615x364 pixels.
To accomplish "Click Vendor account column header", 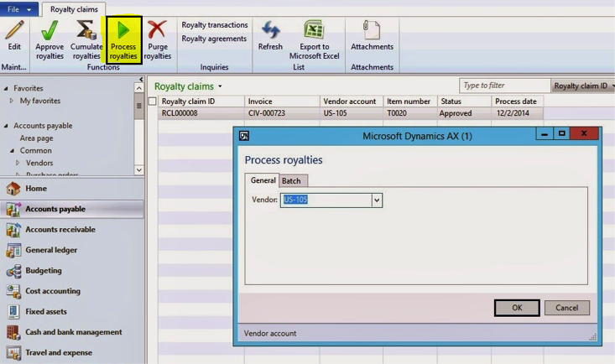I will 352,101.
